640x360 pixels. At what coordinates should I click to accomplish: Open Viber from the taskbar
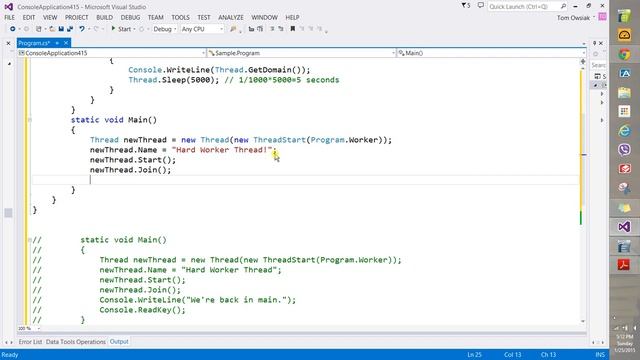click(624, 150)
